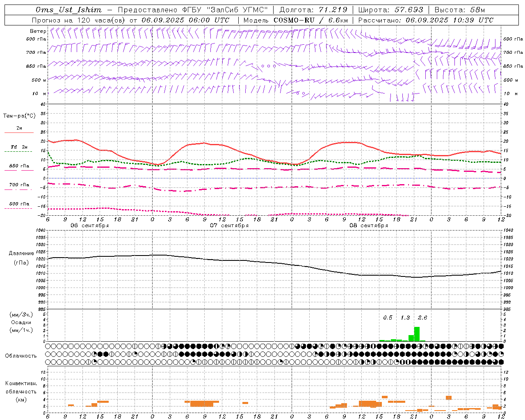
Task: Click the dashed line under 850 гПа temperature legend
Action: coord(19,170)
